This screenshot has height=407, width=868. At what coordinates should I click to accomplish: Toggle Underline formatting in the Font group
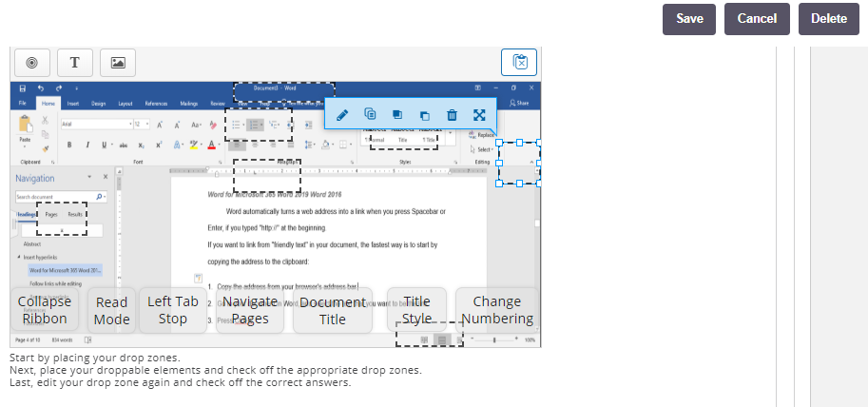coord(104,145)
